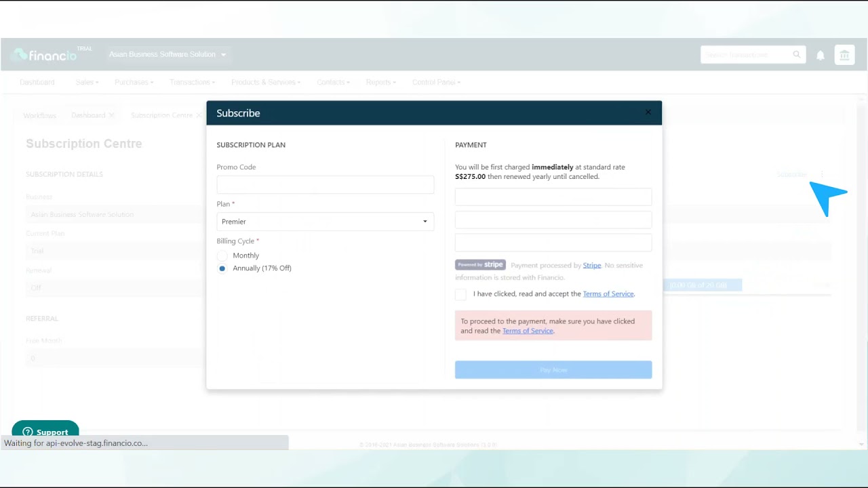Screen dimensions: 868x488
Task: Expand the Control Panel menu
Action: coord(436,82)
